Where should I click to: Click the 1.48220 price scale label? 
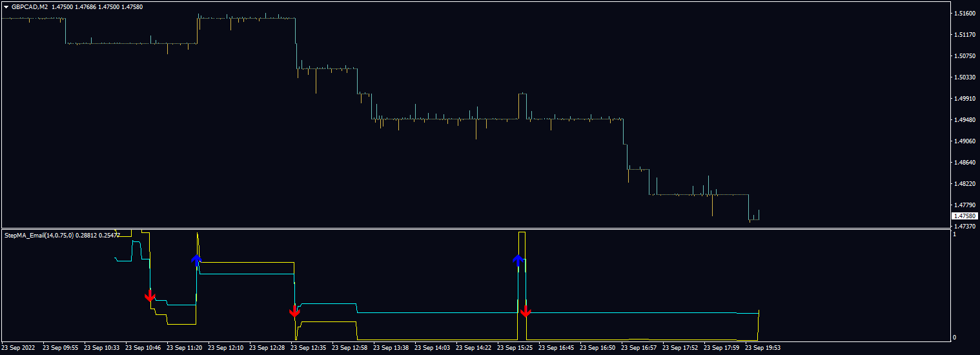point(965,183)
